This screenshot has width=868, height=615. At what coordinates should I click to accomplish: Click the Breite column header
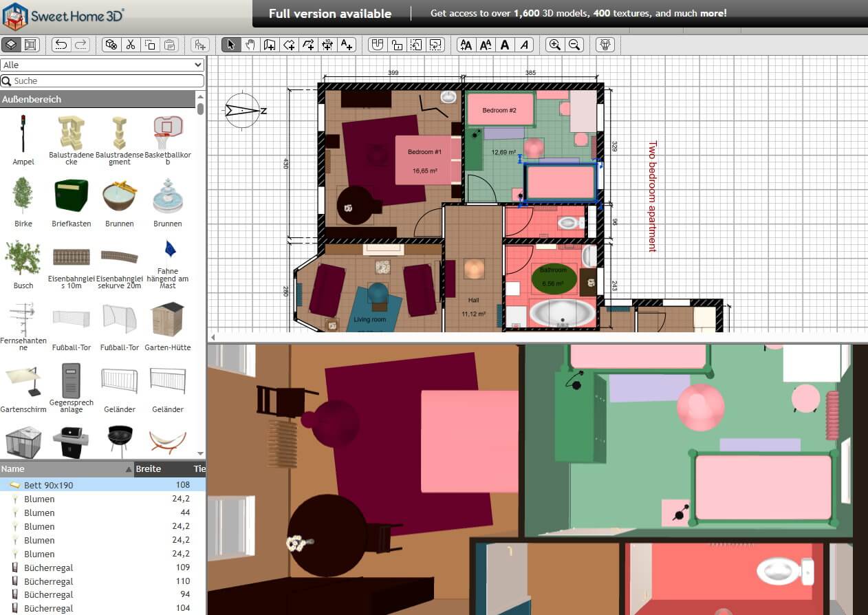tap(163, 469)
